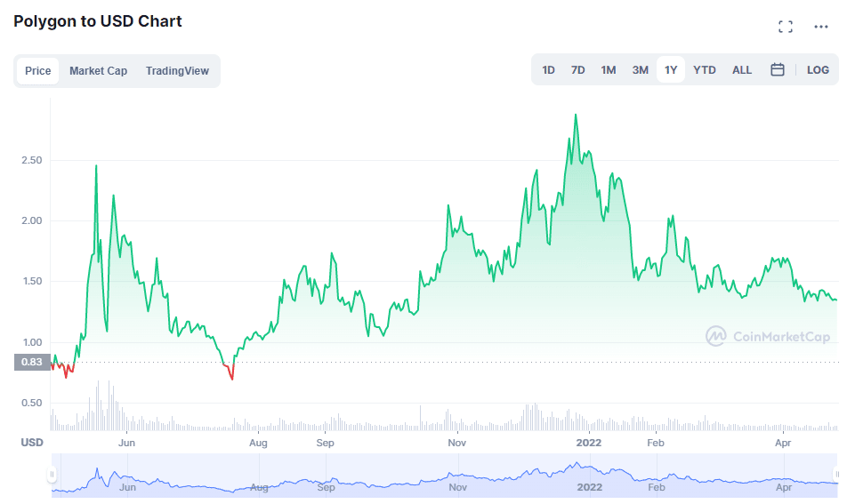This screenshot has height=504, width=847.
Task: Select the 3M time range
Action: pos(640,70)
